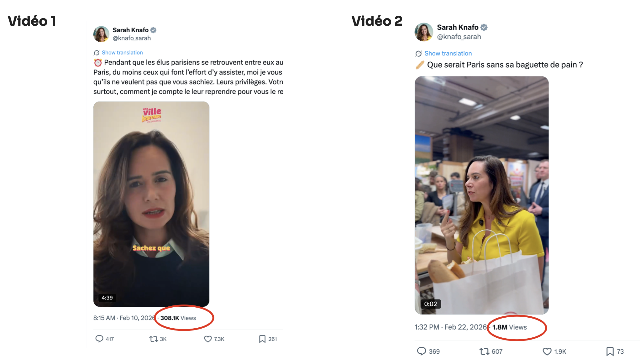
Task: Click the @knafo_sarah handle in Vidéo 1
Action: click(132, 38)
